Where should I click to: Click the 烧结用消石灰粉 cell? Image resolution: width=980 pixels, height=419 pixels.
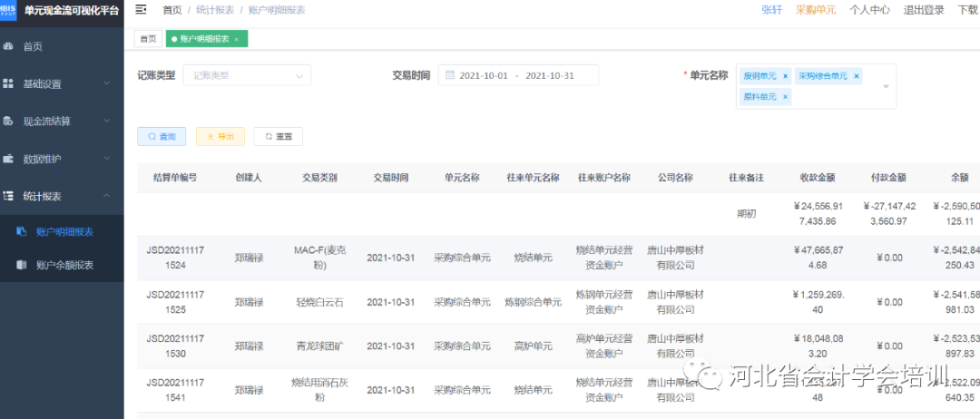[320, 390]
